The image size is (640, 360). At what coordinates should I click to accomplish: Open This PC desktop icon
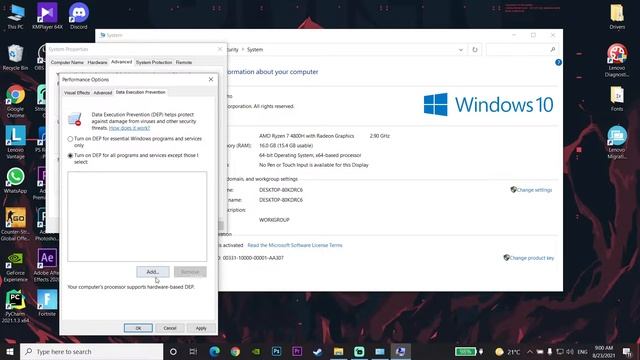[x=15, y=16]
